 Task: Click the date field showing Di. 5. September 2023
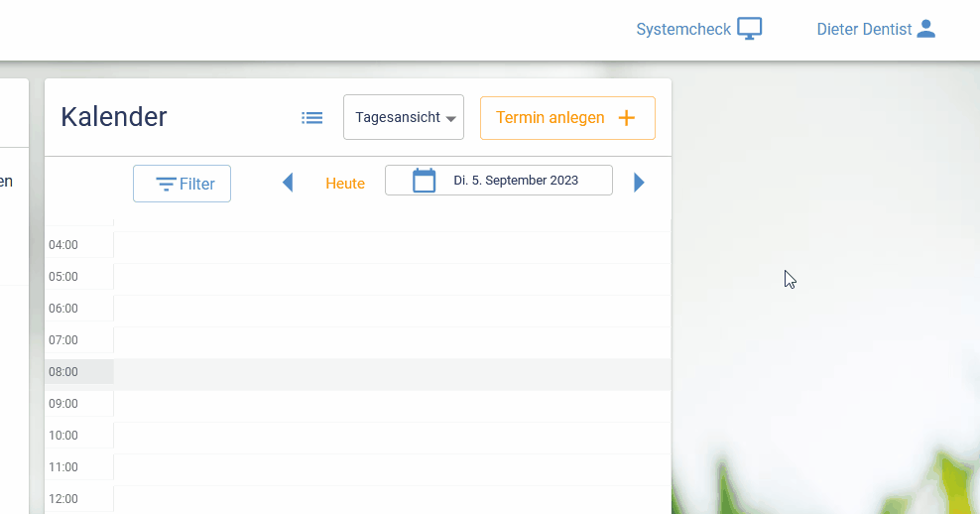point(516,181)
